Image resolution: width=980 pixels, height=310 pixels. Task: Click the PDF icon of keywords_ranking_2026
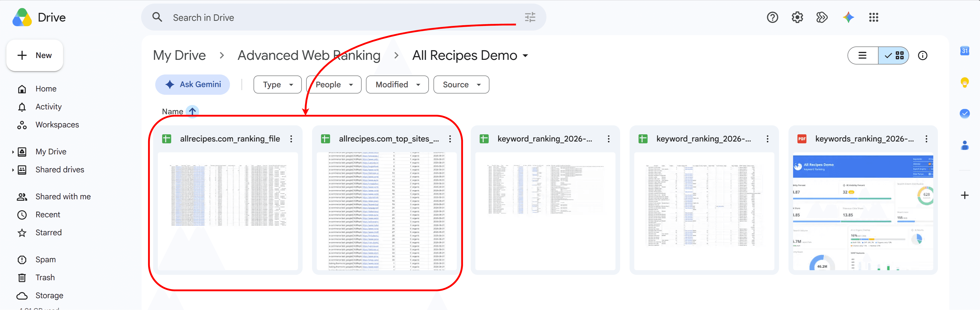[x=802, y=139]
